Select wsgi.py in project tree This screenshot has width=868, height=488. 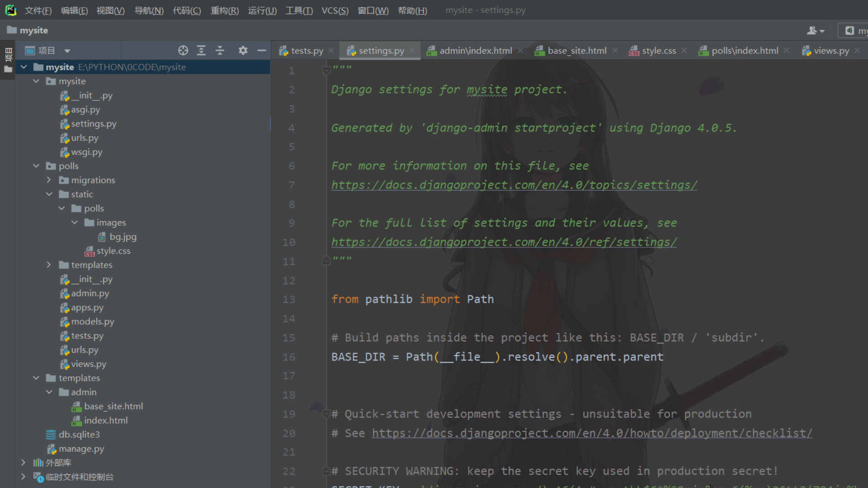point(86,152)
